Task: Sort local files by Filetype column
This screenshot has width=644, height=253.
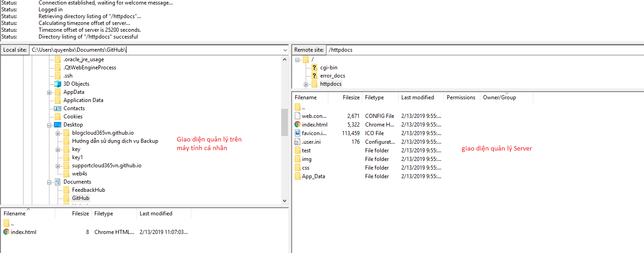Action: point(114,214)
